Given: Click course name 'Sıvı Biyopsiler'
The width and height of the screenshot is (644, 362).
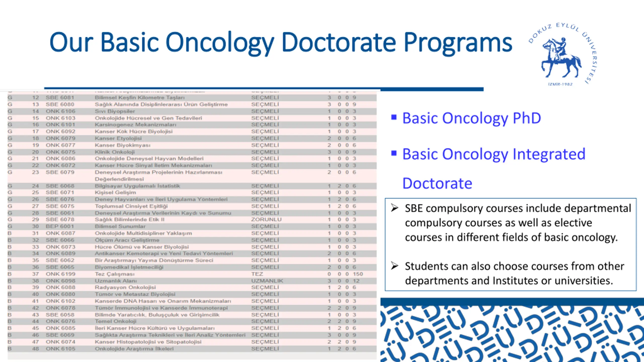Looking at the screenshot, I should [x=115, y=111].
